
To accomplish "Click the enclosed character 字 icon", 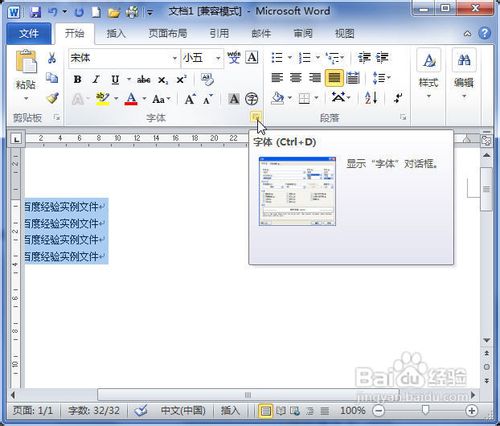I will (x=252, y=99).
